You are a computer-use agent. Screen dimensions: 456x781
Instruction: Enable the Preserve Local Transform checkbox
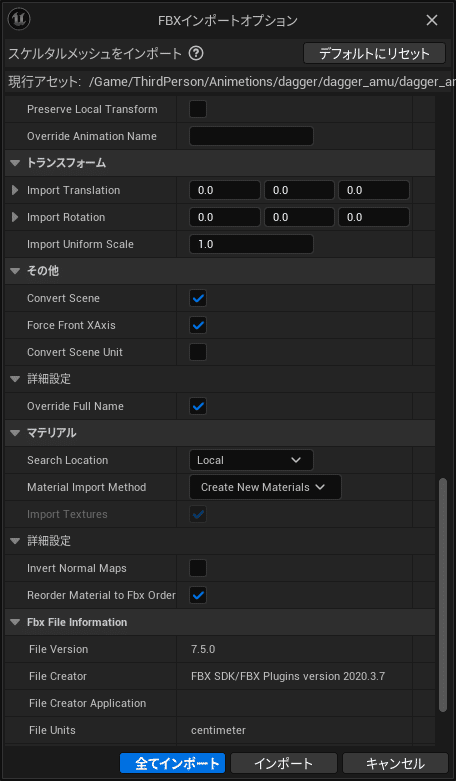coord(198,109)
